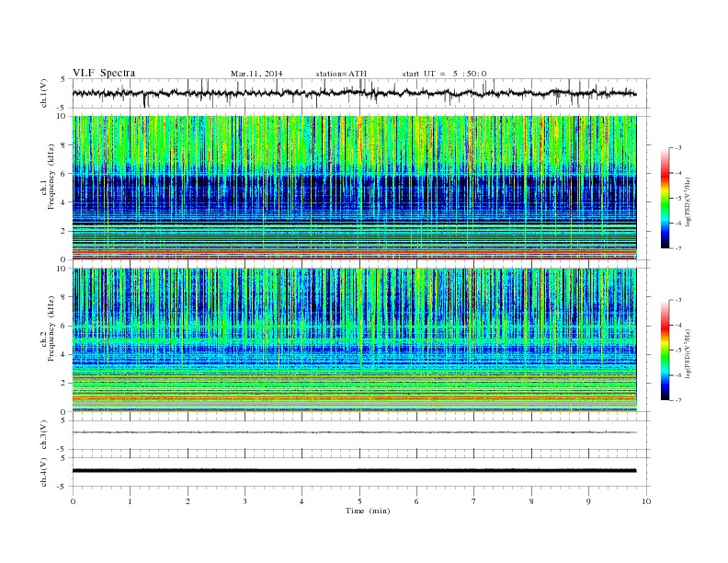This screenshot has height=563, width=728.
Task: Click the "ch.4(V)" axis label
Action: tap(43, 472)
